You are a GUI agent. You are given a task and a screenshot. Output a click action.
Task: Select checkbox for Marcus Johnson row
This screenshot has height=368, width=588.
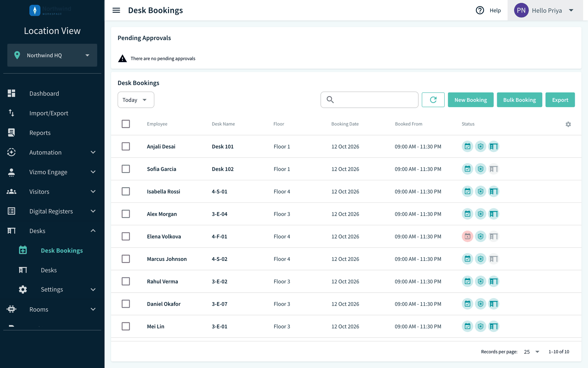pos(126,259)
